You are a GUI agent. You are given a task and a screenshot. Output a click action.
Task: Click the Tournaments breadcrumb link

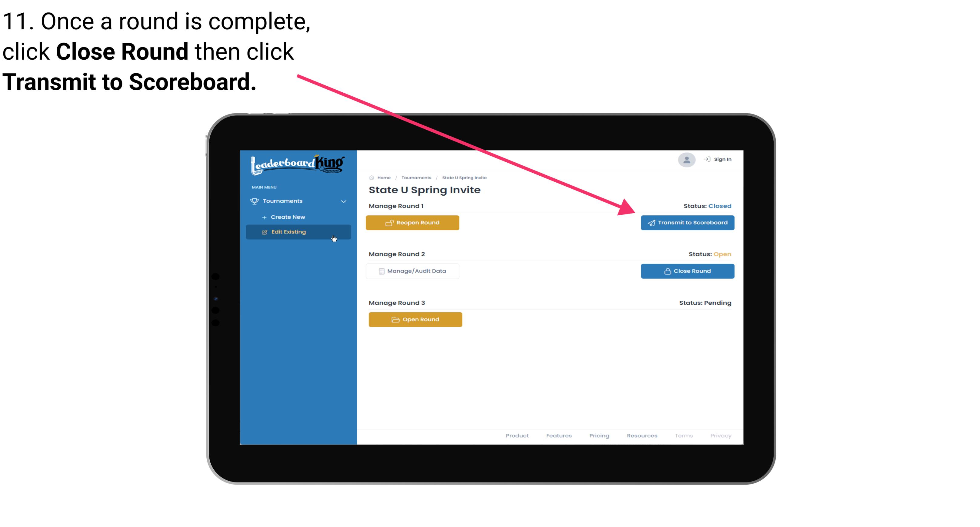pyautogui.click(x=415, y=177)
